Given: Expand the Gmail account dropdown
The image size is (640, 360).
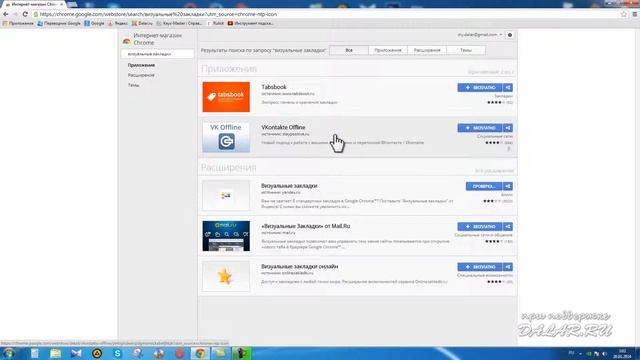Looking at the screenshot, I should click(x=480, y=35).
